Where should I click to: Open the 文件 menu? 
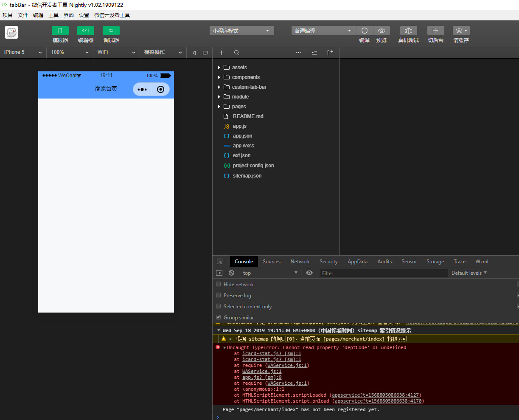pos(23,15)
